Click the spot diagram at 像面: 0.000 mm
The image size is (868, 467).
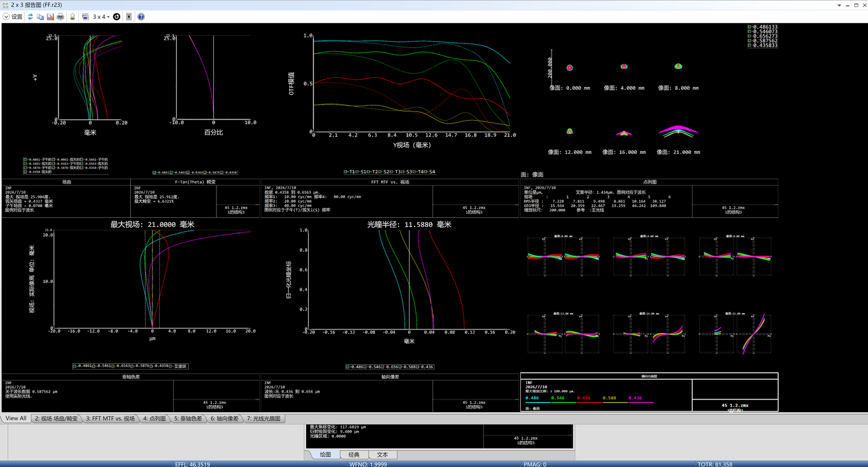tap(569, 68)
